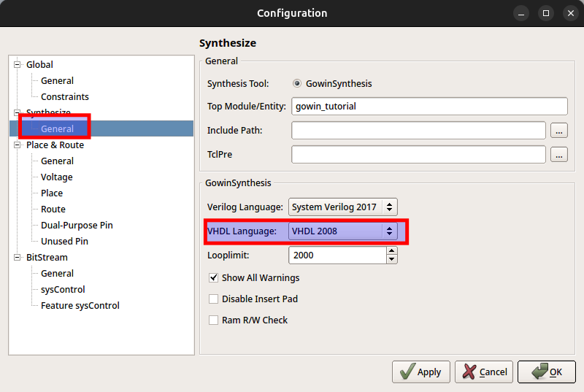This screenshot has height=392, width=584.
Task: Open the Constraints settings page
Action: tap(65, 97)
